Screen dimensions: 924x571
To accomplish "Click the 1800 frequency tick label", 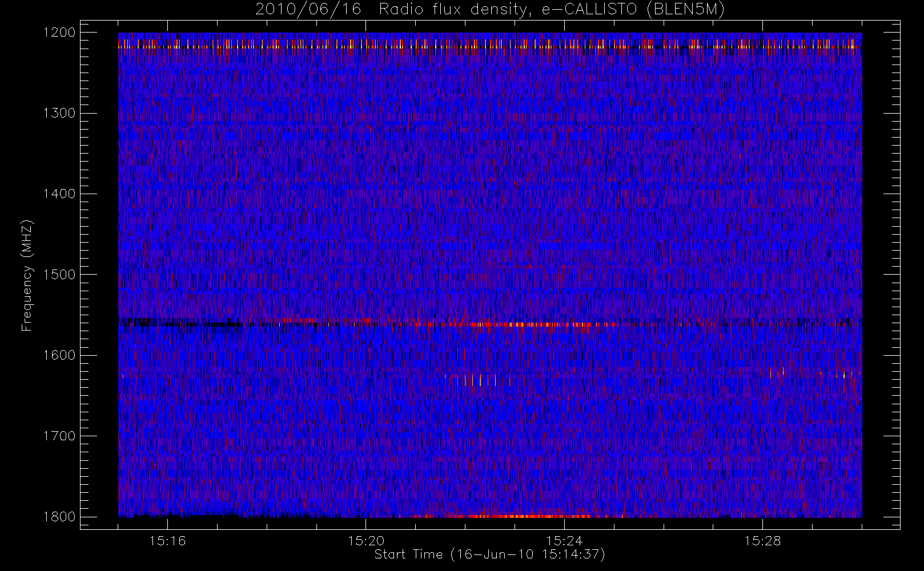I will (59, 516).
